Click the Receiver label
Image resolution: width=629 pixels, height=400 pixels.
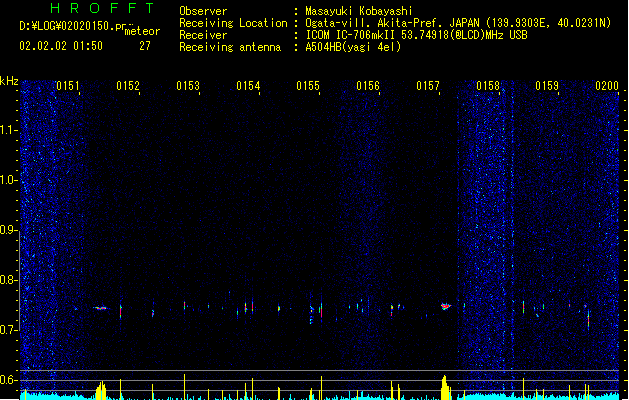(203, 35)
